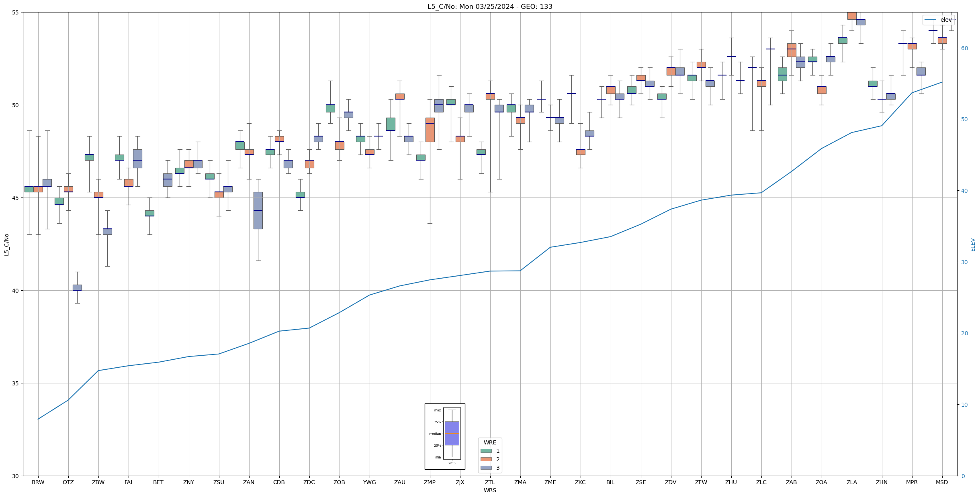Click the ZMP orange WRE 2 box
The height and width of the screenshot is (497, 980).
click(430, 130)
